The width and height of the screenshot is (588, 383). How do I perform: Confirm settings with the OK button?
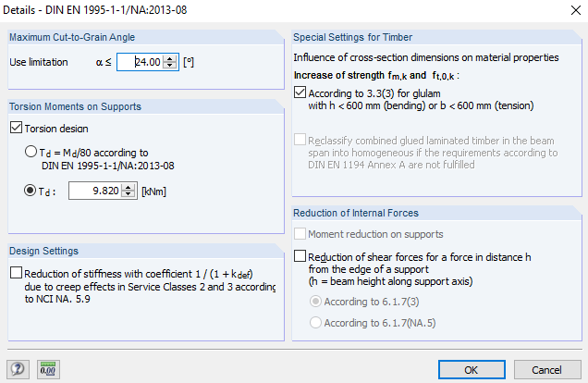(472, 369)
